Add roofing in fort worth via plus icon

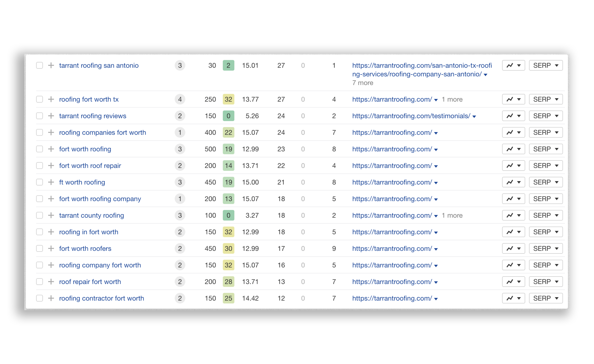tap(51, 232)
